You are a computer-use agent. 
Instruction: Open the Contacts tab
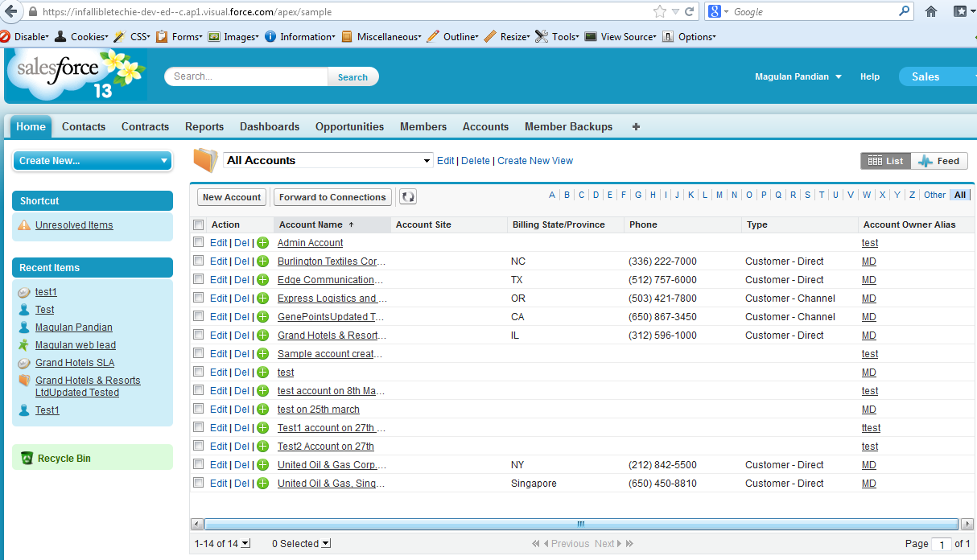(x=84, y=126)
